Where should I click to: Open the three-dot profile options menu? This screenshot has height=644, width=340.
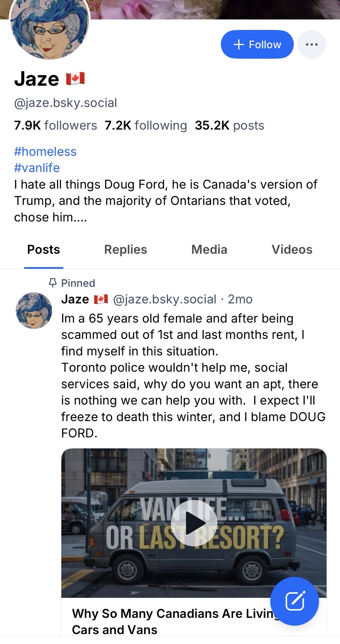click(311, 44)
